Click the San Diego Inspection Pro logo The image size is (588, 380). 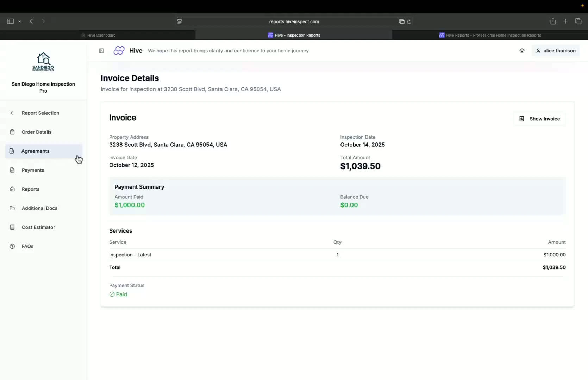(43, 62)
